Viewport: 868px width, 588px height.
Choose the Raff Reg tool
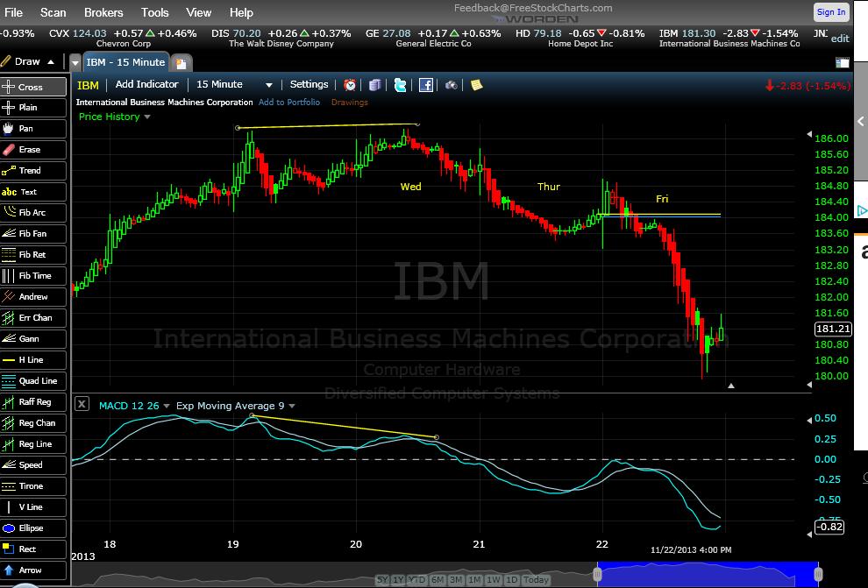point(33,401)
